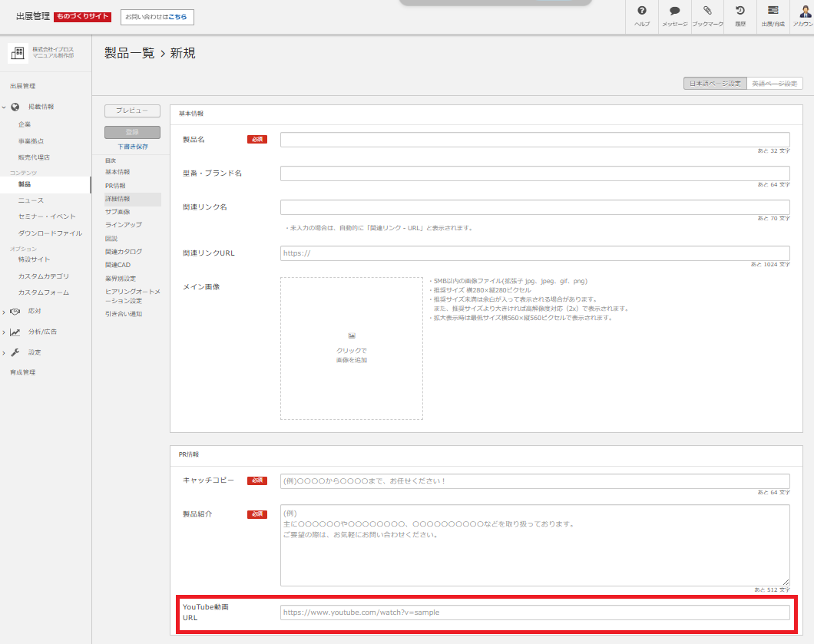Click the 製品名 text field

click(534, 140)
